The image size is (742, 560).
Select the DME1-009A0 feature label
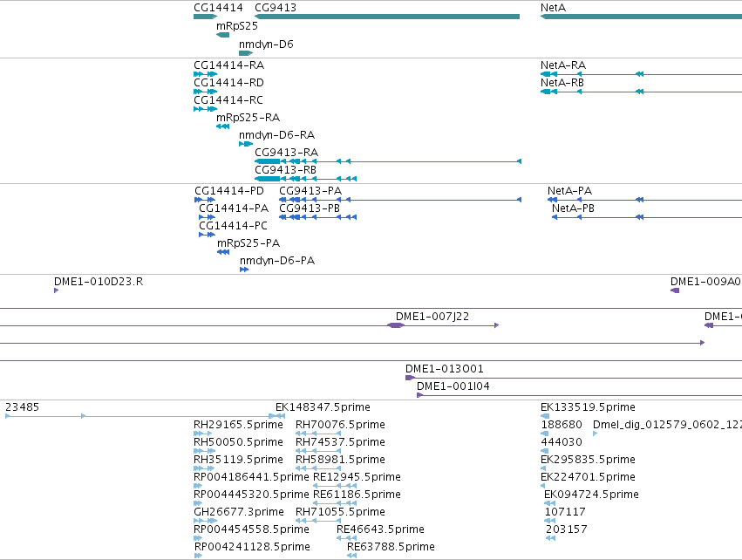[x=705, y=282]
